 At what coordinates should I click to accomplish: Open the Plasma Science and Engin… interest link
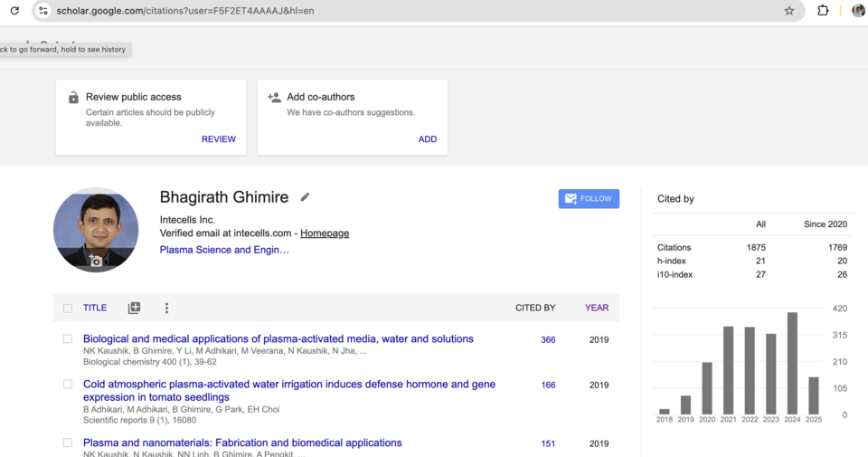click(224, 250)
